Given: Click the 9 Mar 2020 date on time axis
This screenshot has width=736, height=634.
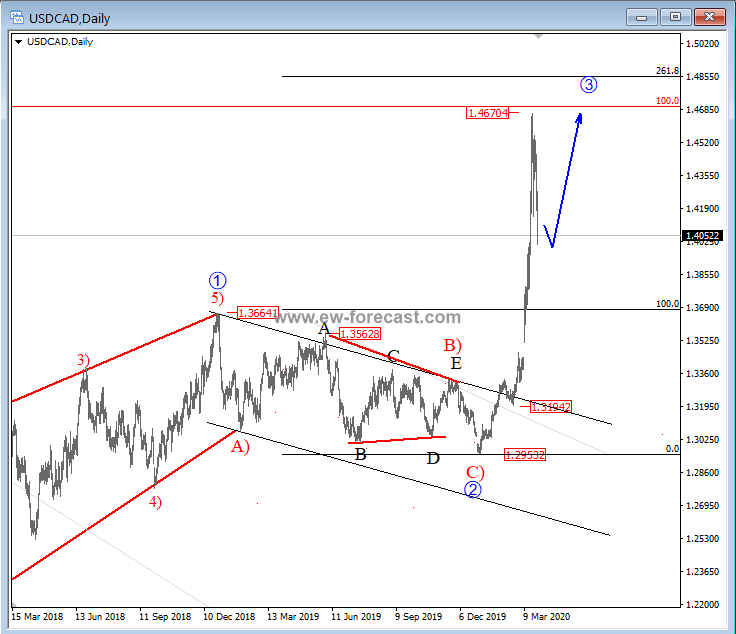Looking at the screenshot, I should click(546, 618).
